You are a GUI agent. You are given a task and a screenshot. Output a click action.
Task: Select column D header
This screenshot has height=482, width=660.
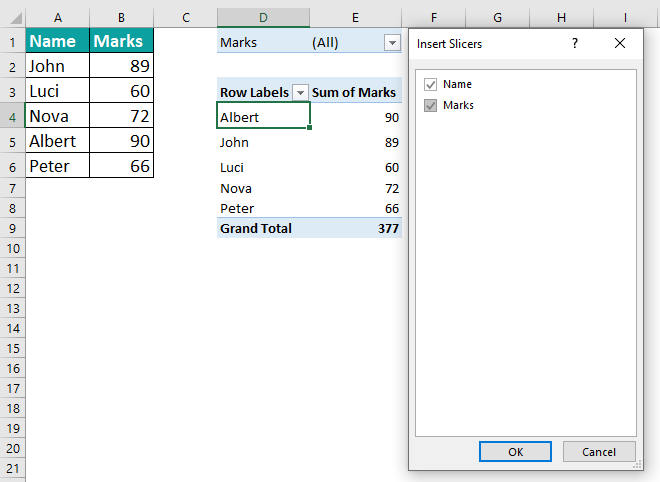(x=263, y=18)
